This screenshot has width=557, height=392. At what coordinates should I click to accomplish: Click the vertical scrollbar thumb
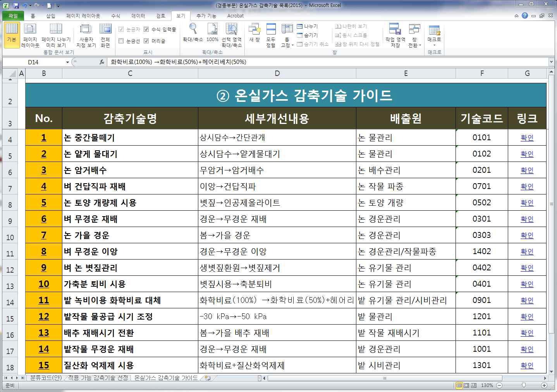[x=552, y=203]
